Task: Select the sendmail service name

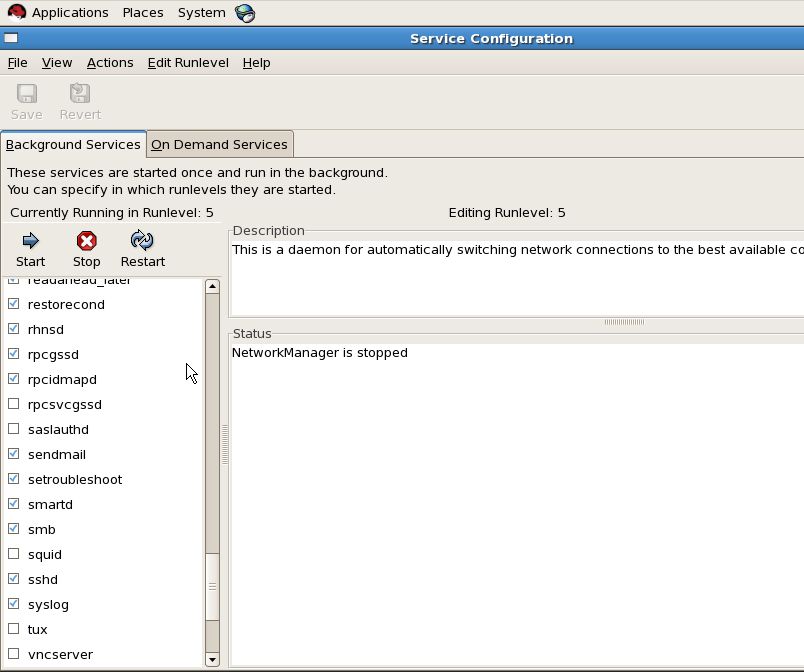Action: pyautogui.click(x=57, y=455)
